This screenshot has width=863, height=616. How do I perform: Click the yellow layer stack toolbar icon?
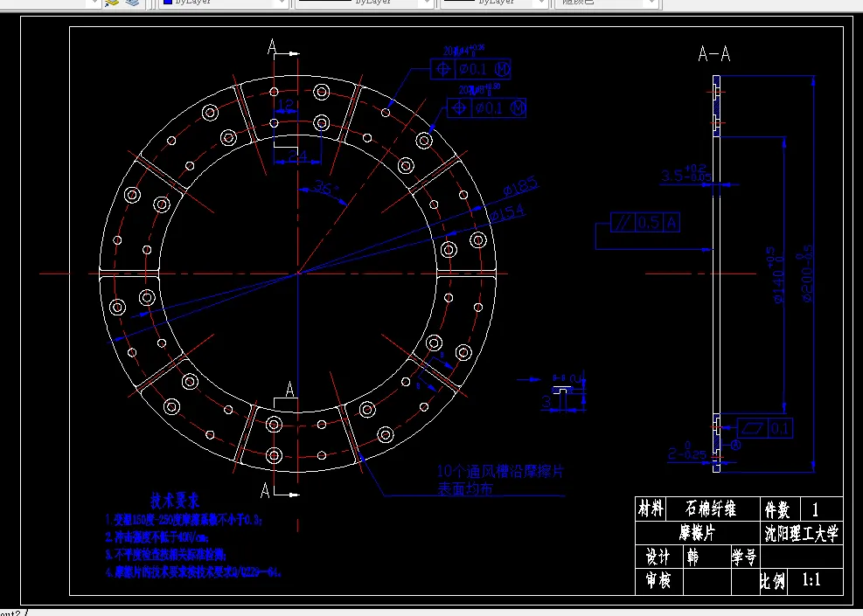112,3
